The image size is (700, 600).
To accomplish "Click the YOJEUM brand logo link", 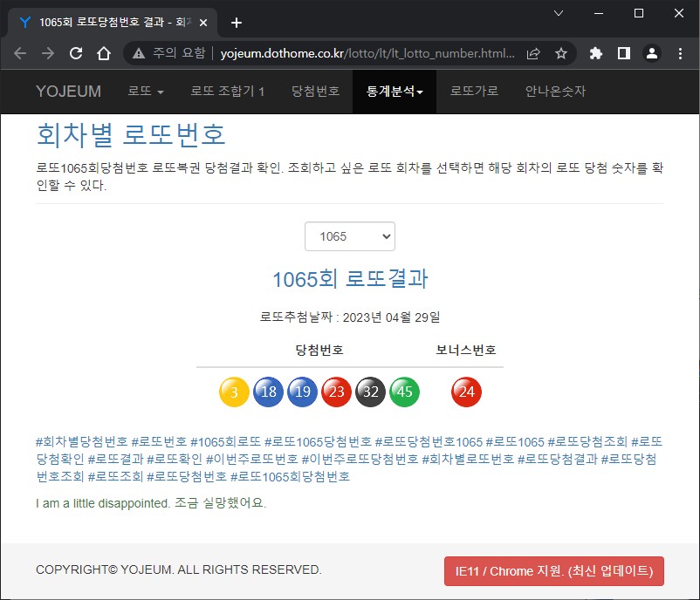I will pos(68,92).
